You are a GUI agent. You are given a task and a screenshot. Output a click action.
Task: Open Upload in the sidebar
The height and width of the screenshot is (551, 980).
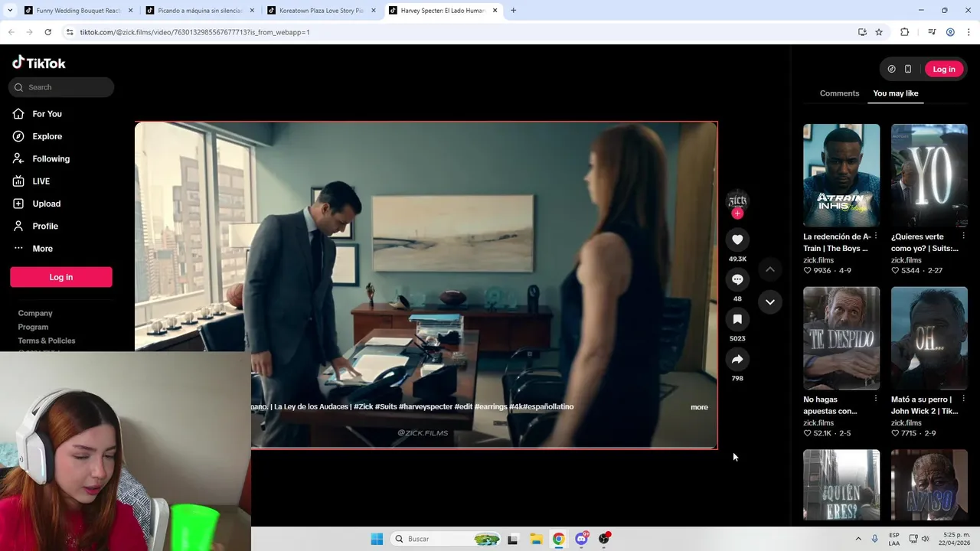47,204
